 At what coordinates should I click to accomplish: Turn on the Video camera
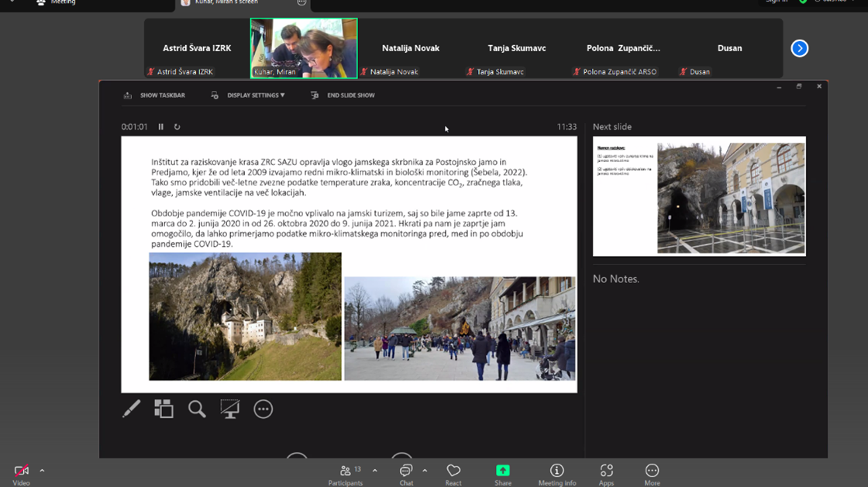coord(21,474)
